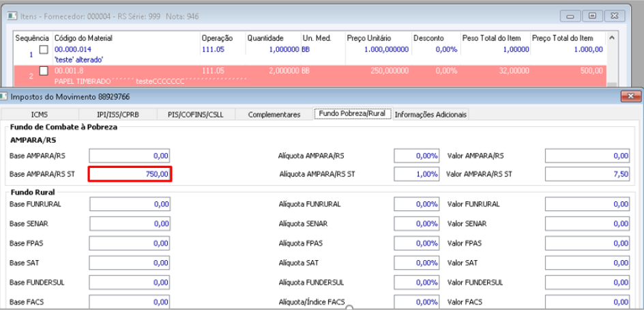
Task: Click the Preço Unitário column header
Action: [369, 38]
